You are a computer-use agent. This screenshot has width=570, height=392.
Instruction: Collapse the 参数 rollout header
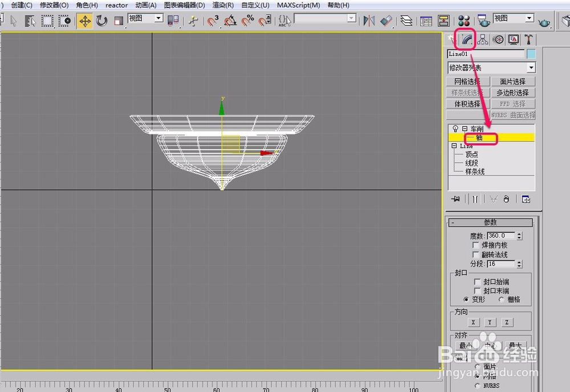(x=490, y=222)
